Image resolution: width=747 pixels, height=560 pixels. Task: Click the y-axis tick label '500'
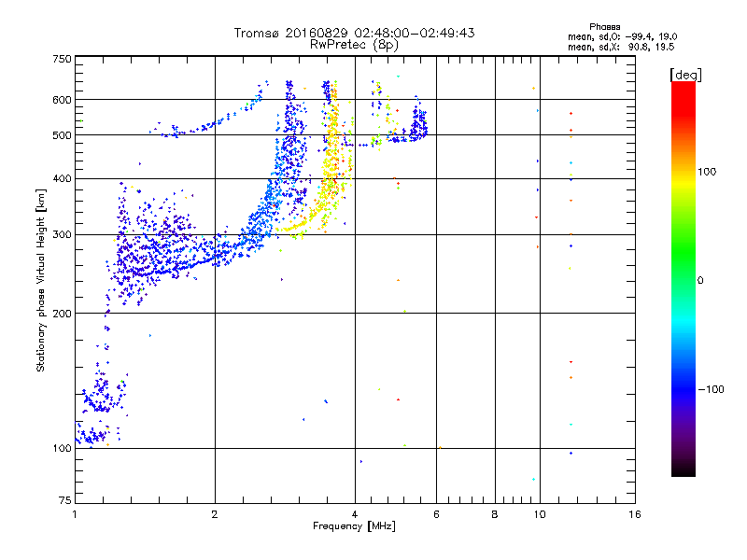coord(63,135)
